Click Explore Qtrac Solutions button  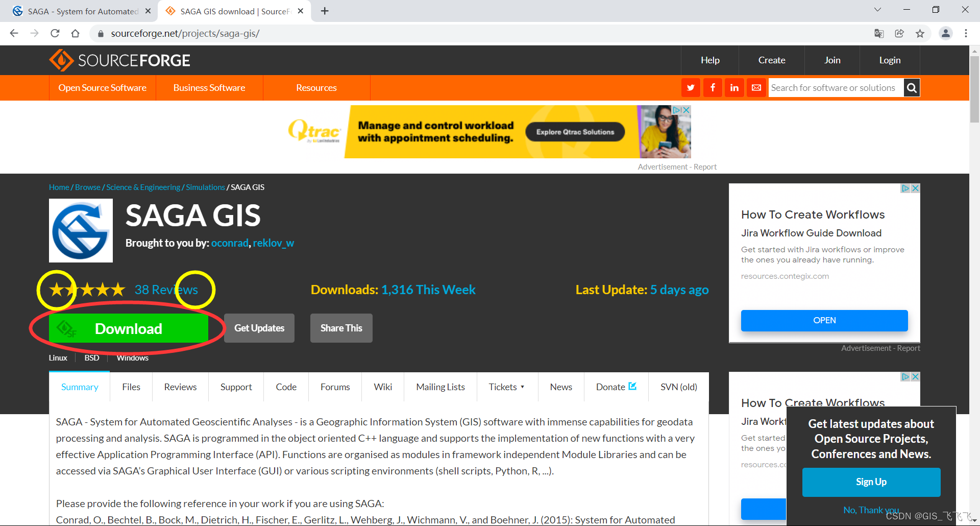click(575, 132)
